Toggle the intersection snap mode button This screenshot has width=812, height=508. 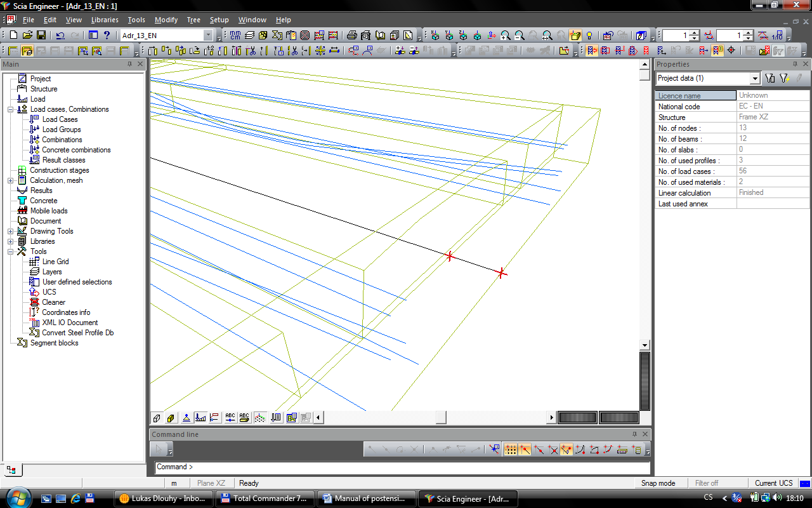553,449
